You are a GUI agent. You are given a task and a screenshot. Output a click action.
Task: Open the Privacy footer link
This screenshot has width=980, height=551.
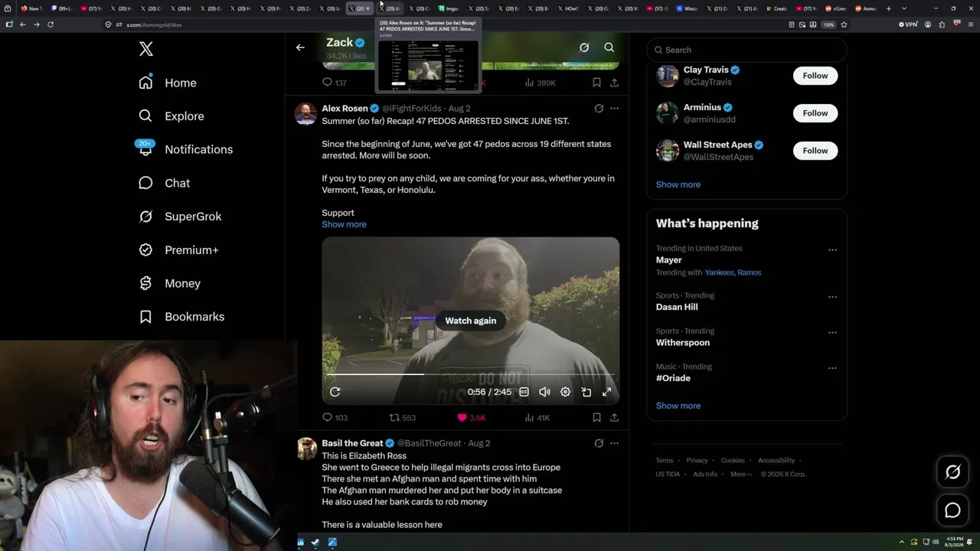pos(697,461)
